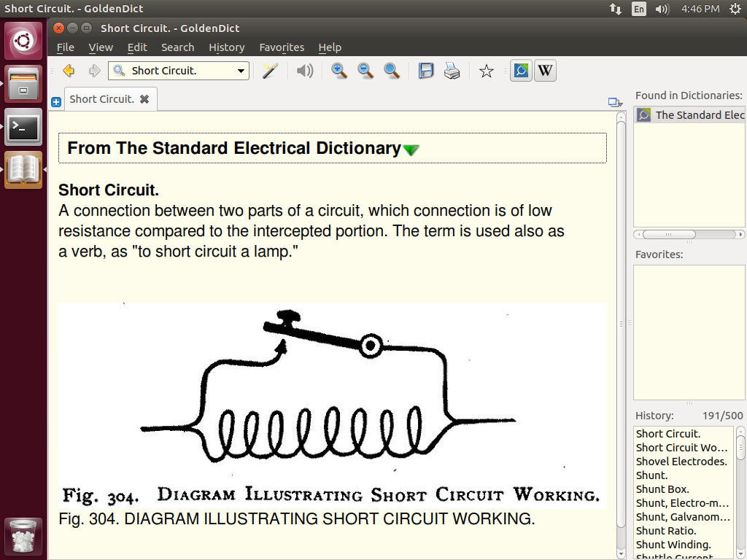Zoom in on the article
Screen dimensions: 747x560
tap(339, 71)
